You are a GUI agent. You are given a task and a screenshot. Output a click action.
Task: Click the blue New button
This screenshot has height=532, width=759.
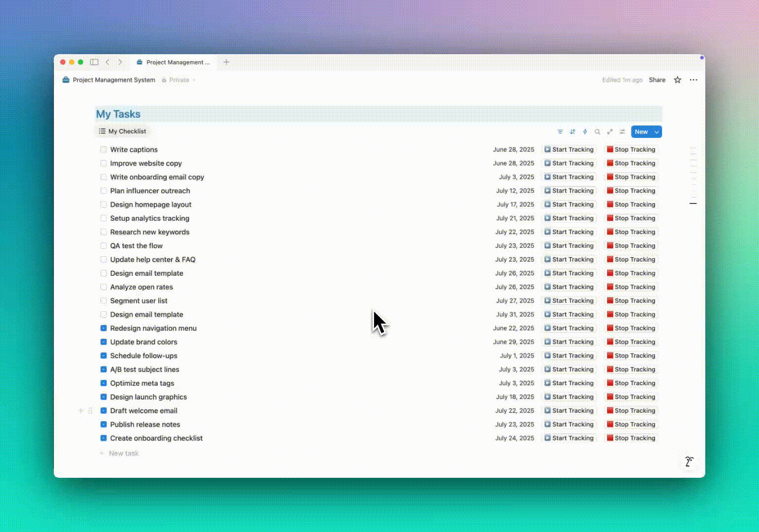(641, 132)
